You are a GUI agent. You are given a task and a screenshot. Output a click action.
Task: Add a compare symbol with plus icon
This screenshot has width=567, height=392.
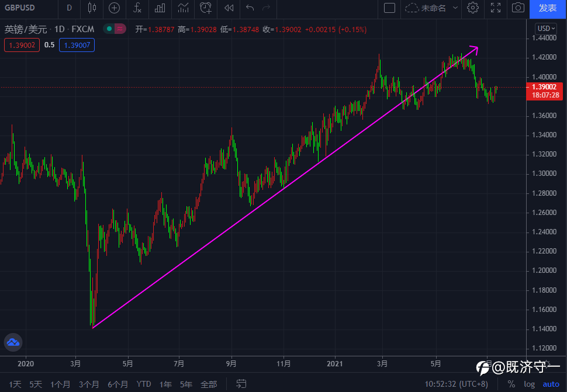point(114,8)
